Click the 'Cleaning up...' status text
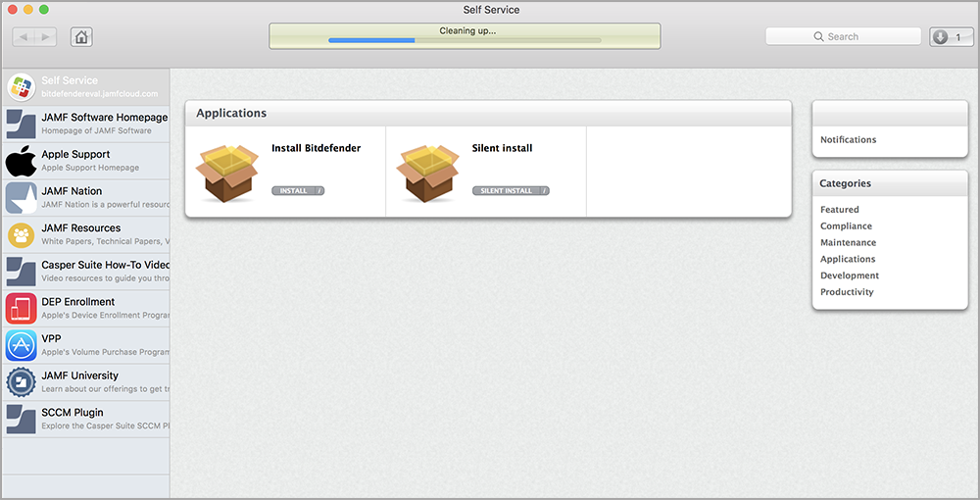 point(467,30)
